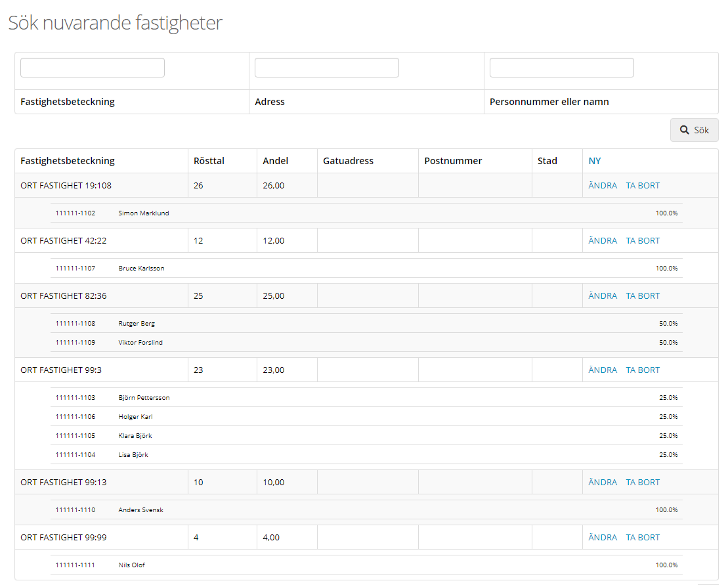
Task: Delete ORT FASTIGHET 99:13 using TA BORT
Action: [643, 482]
